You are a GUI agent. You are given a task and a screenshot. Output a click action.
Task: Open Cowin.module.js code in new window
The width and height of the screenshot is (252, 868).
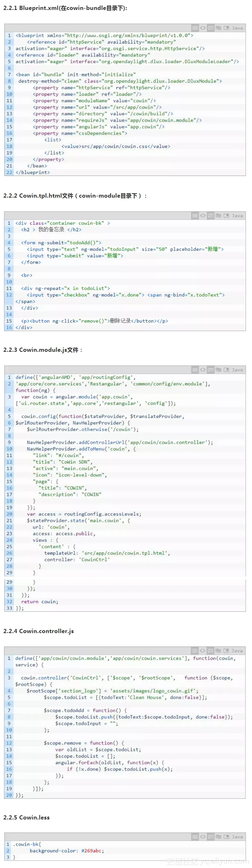[x=226, y=370]
